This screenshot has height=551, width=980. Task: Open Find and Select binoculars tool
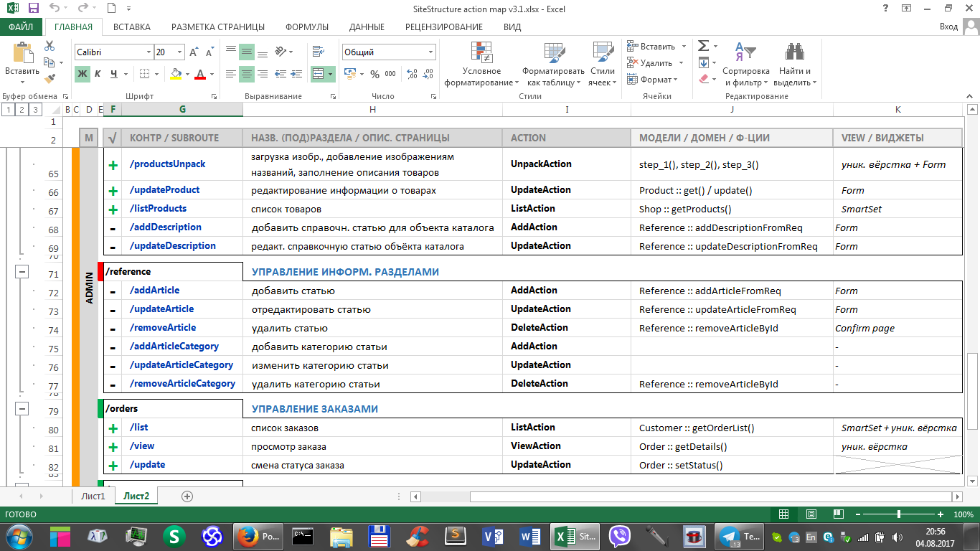pos(794,52)
